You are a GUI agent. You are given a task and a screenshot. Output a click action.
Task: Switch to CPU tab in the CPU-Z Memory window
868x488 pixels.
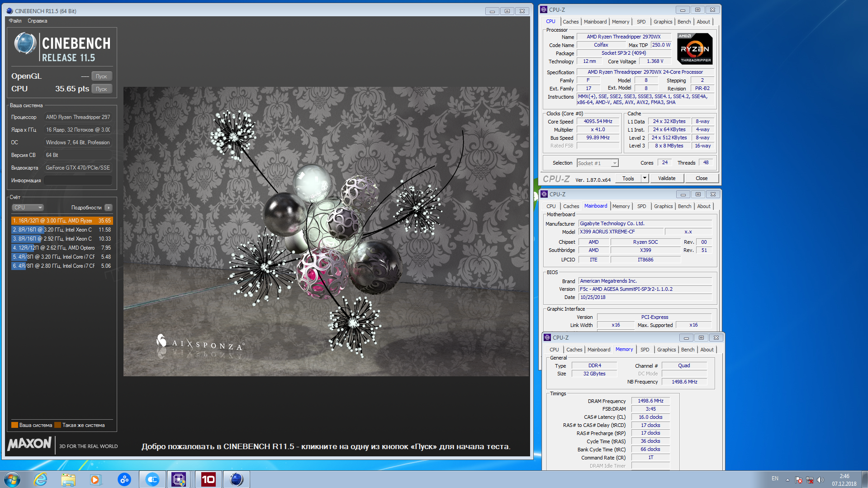click(554, 350)
